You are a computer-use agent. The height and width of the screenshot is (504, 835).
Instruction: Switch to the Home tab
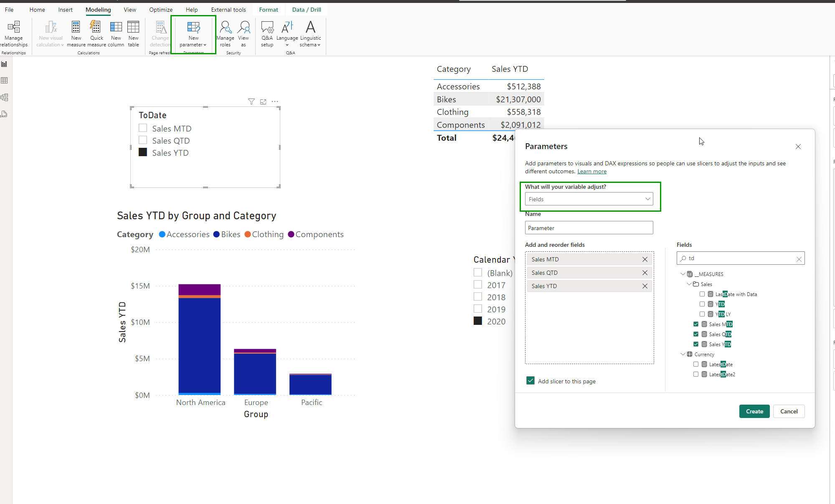tap(37, 10)
